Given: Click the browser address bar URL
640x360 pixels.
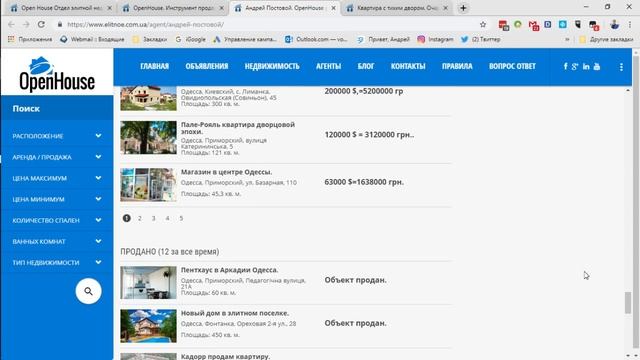Looking at the screenshot, I should tap(145, 24).
